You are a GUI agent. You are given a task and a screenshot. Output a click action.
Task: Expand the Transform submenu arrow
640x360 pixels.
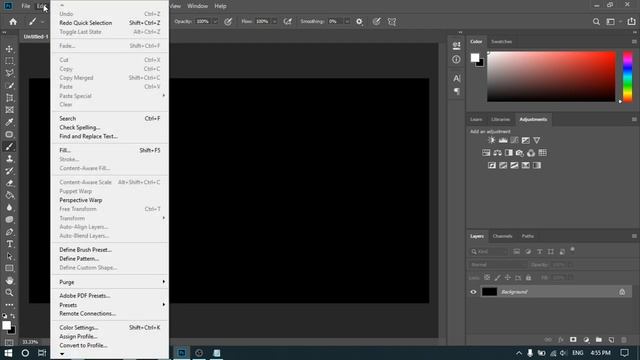point(164,218)
